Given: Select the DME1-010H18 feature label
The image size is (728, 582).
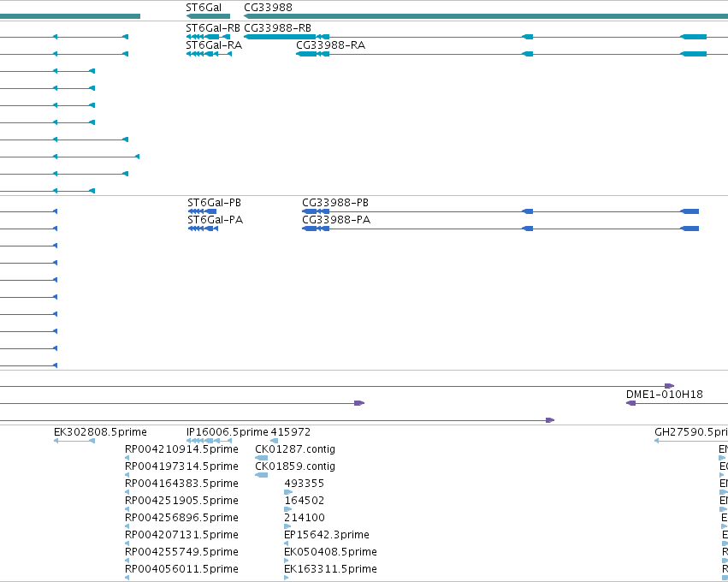Looking at the screenshot, I should pos(665,395).
